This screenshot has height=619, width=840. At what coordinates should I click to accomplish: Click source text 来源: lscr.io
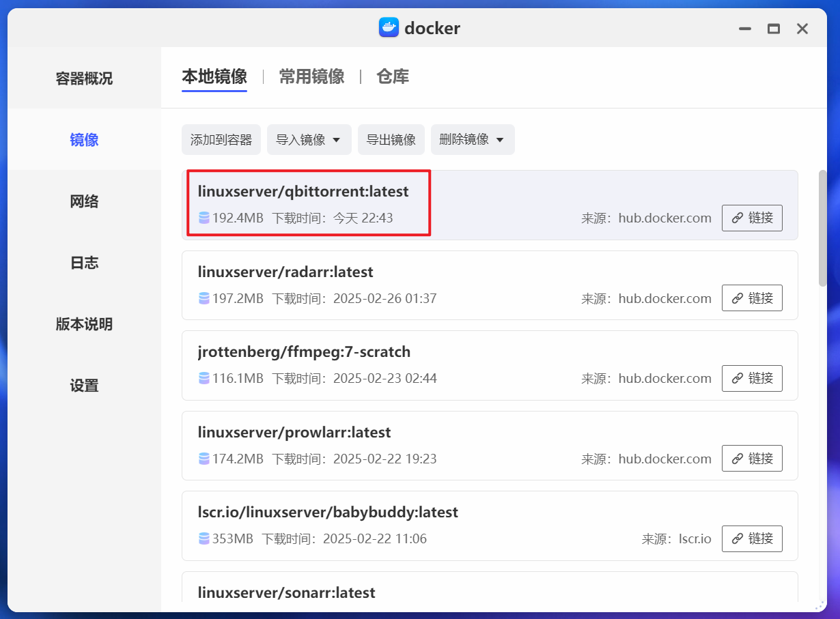(677, 538)
